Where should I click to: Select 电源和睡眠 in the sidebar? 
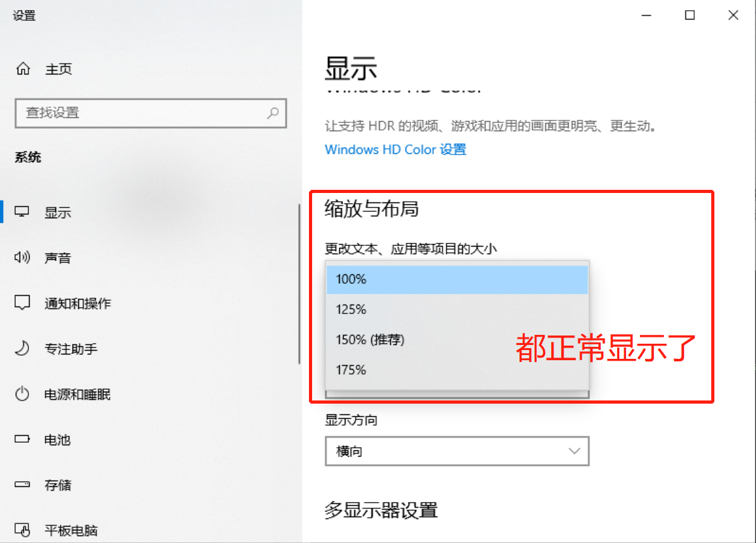point(23,394)
